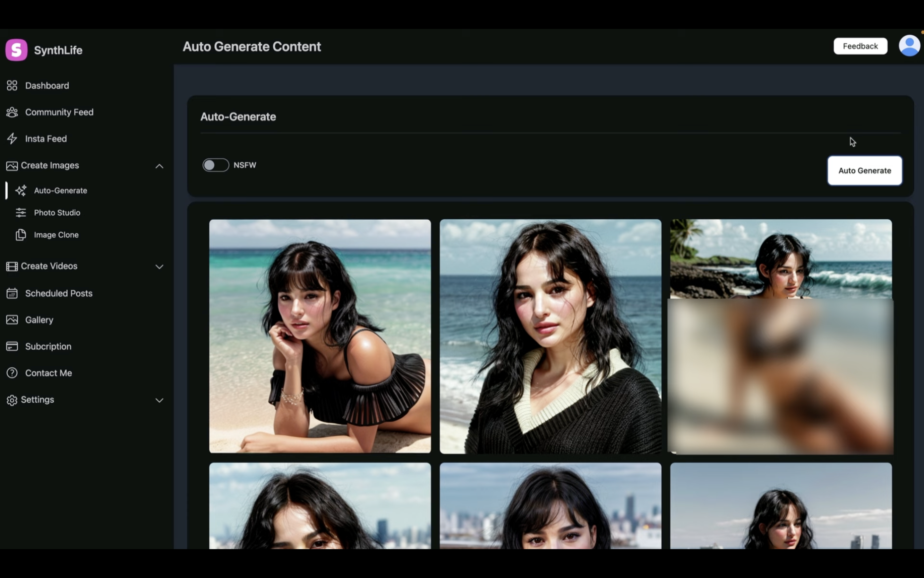
Task: Open the user profile avatar
Action: [x=909, y=46]
